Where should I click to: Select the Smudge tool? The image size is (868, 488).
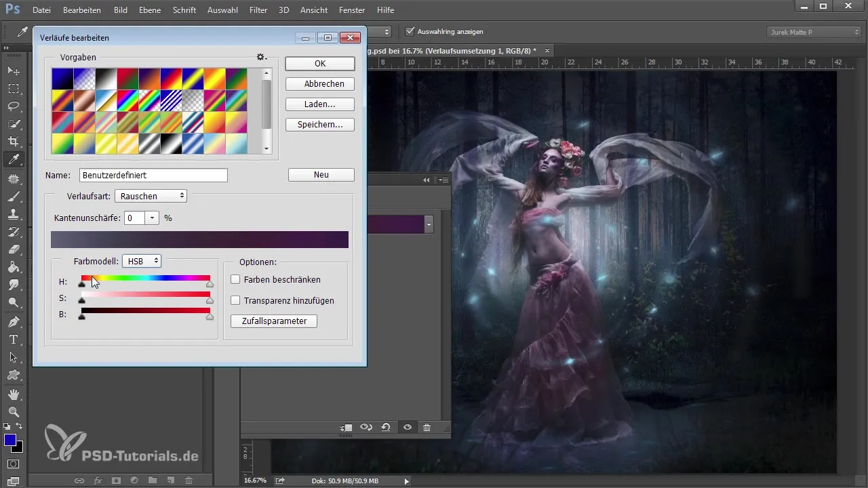(14, 285)
